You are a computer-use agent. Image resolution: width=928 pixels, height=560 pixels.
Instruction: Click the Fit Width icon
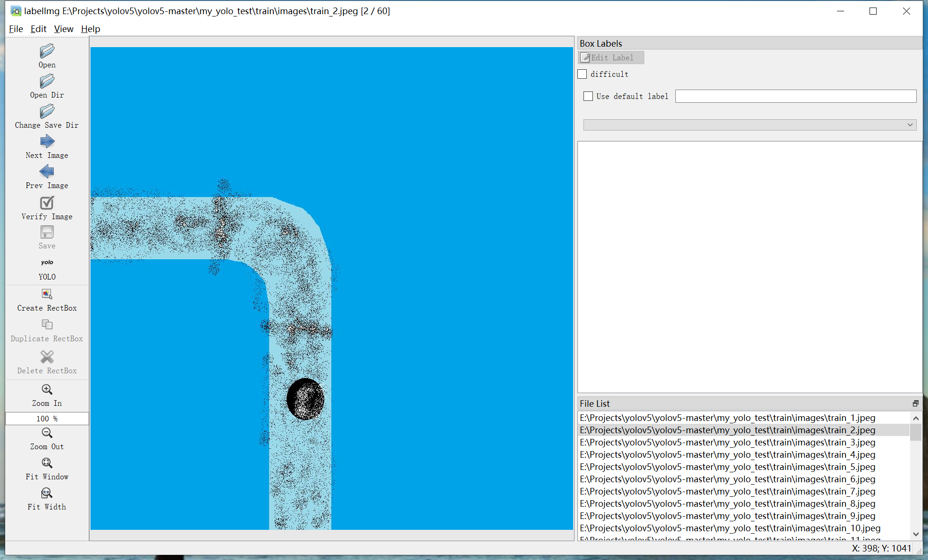[47, 493]
